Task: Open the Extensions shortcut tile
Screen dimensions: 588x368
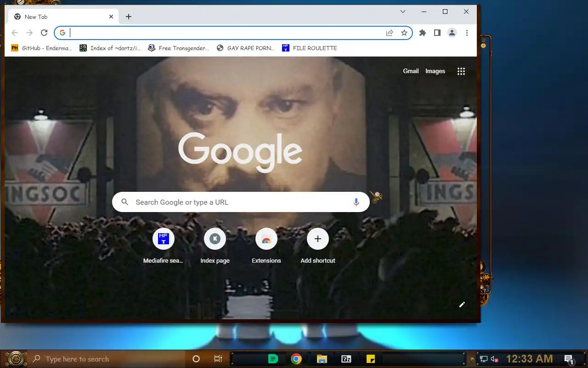Action: coord(266,247)
